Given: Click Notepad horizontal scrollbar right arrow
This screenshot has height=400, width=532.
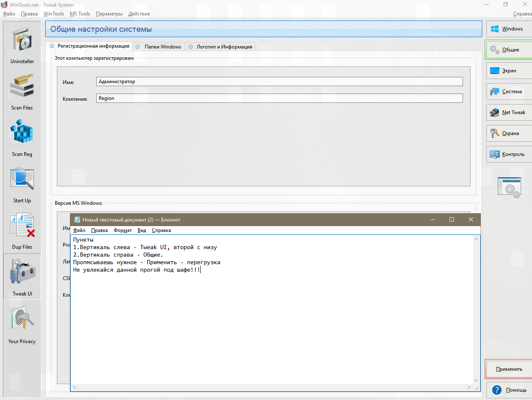Looking at the screenshot, I should click(x=469, y=387).
